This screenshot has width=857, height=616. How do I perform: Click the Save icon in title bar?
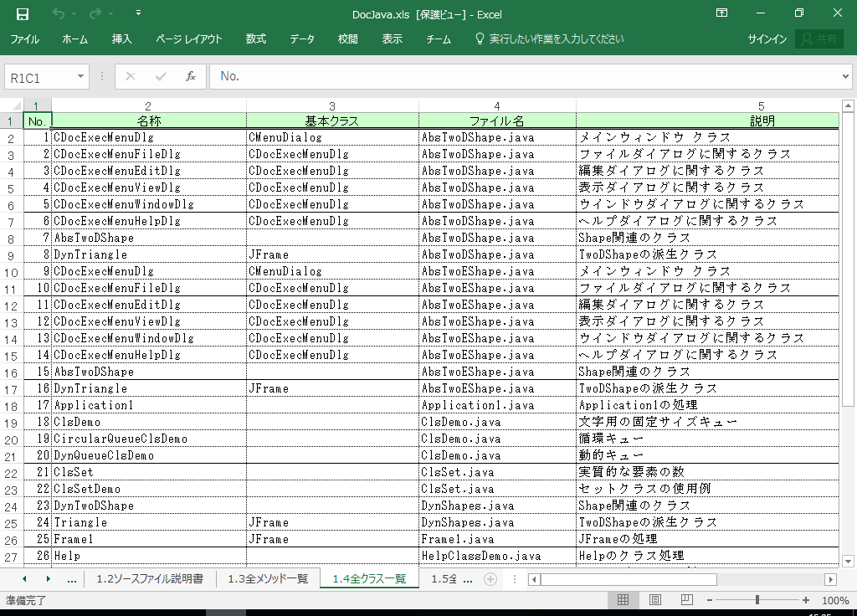pyautogui.click(x=23, y=14)
